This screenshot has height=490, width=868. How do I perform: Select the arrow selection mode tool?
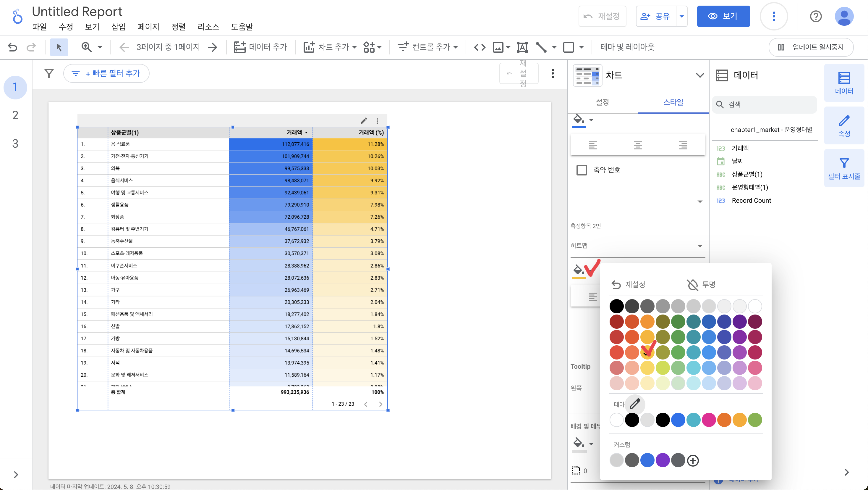(59, 47)
